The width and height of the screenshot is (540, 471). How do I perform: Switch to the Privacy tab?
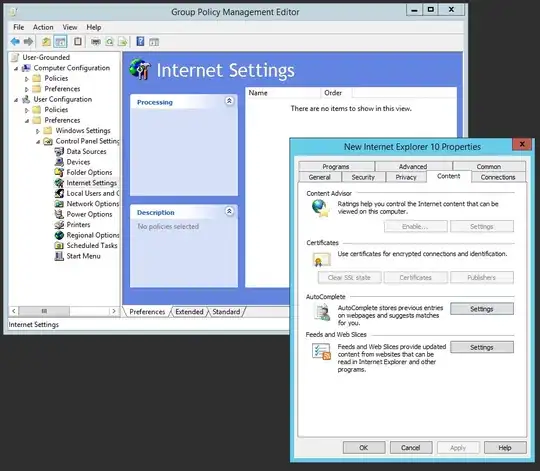406,177
